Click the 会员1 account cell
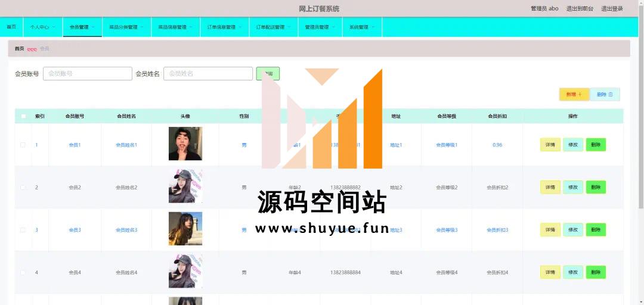 [x=75, y=145]
